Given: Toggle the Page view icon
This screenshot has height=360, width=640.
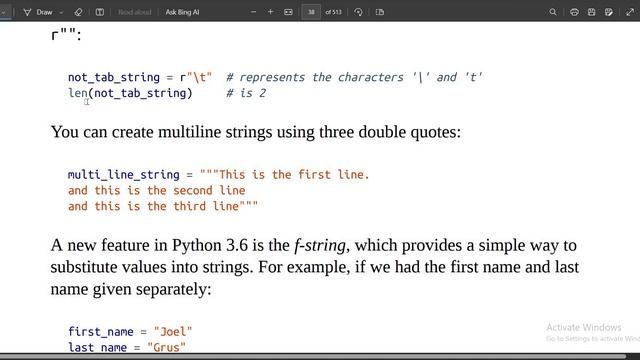Looking at the screenshot, I should (380, 12).
